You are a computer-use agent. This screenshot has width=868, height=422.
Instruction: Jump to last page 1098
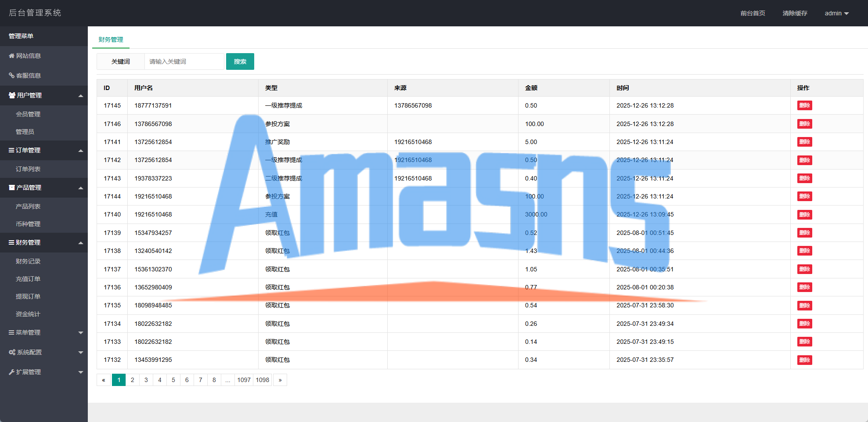click(263, 380)
